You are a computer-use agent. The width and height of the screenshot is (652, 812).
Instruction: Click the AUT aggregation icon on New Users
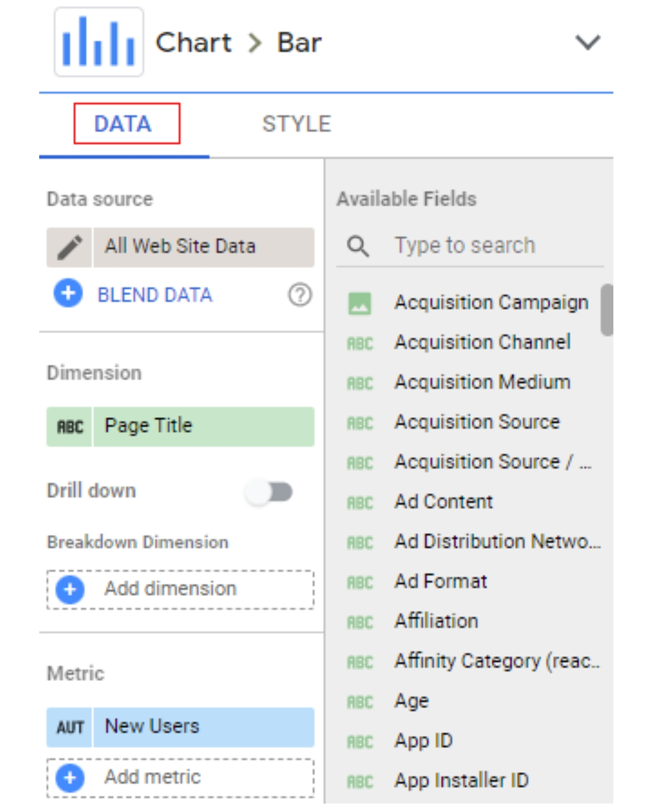point(70,727)
